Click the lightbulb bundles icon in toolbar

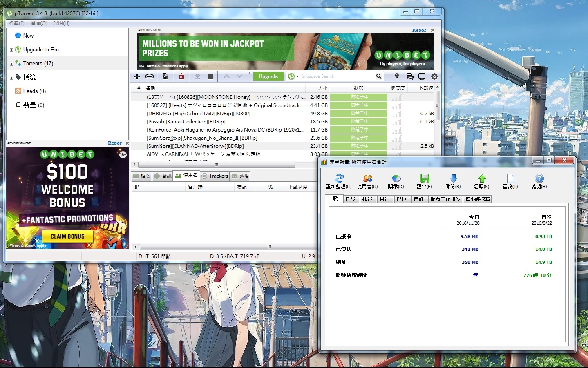click(396, 76)
